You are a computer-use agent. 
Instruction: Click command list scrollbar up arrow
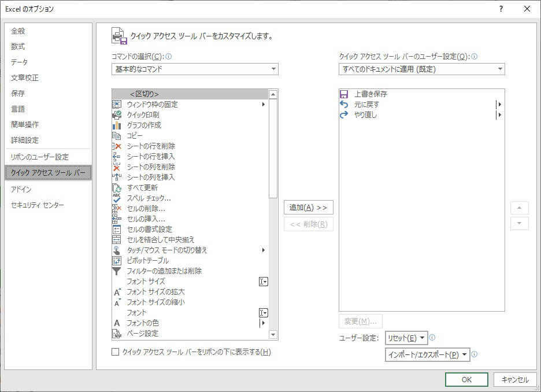point(273,94)
